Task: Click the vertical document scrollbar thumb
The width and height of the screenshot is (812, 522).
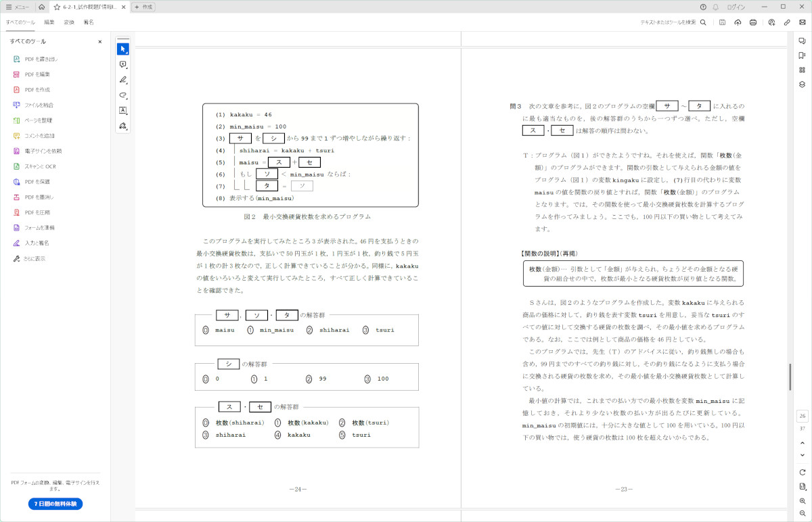Action: 790,377
